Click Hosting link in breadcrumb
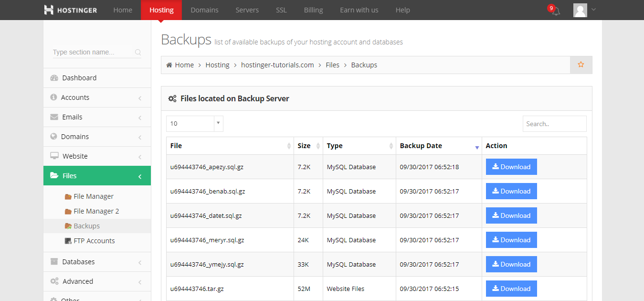The height and width of the screenshot is (301, 644). 217,65
